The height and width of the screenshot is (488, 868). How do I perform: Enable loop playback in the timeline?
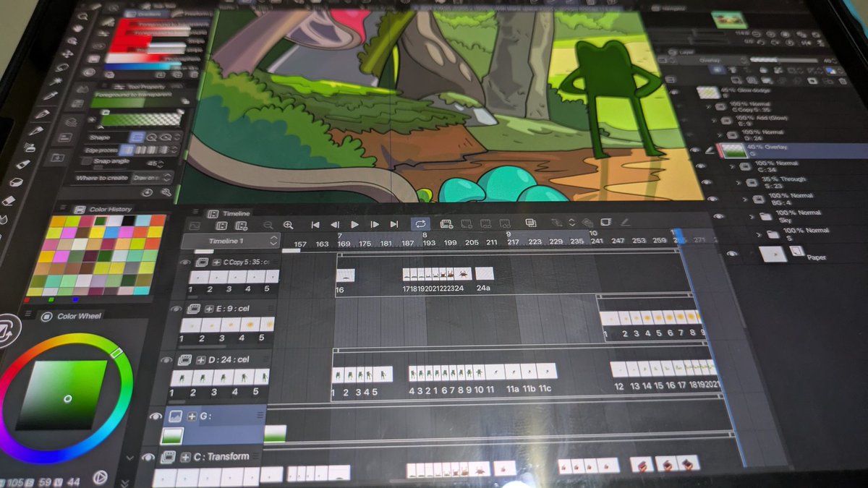coord(420,225)
